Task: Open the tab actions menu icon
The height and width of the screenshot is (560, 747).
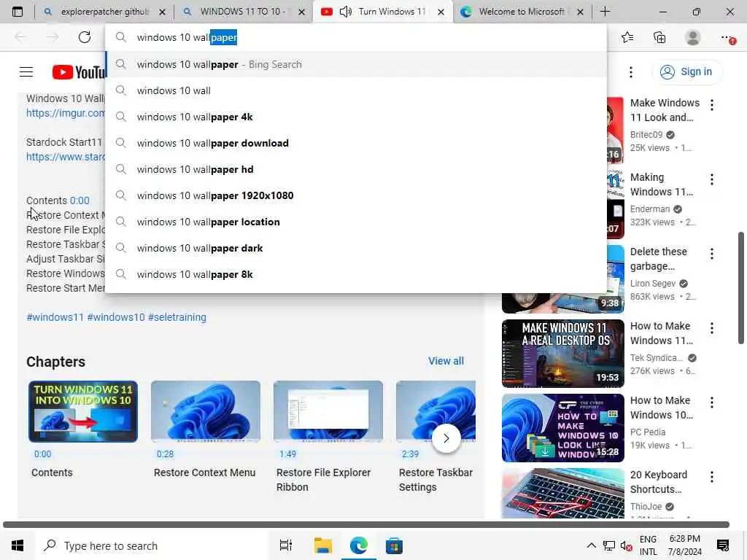Action: 18,12
